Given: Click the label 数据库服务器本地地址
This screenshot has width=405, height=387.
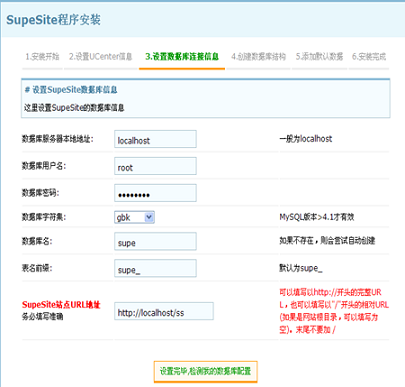Looking at the screenshot, I should 58,139.
